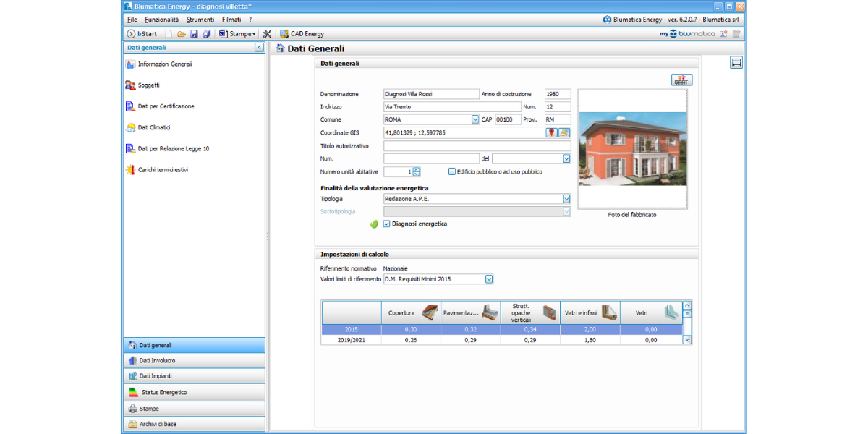The image size is (868, 434).
Task: Click the SAAT button above the photo
Action: click(x=681, y=80)
